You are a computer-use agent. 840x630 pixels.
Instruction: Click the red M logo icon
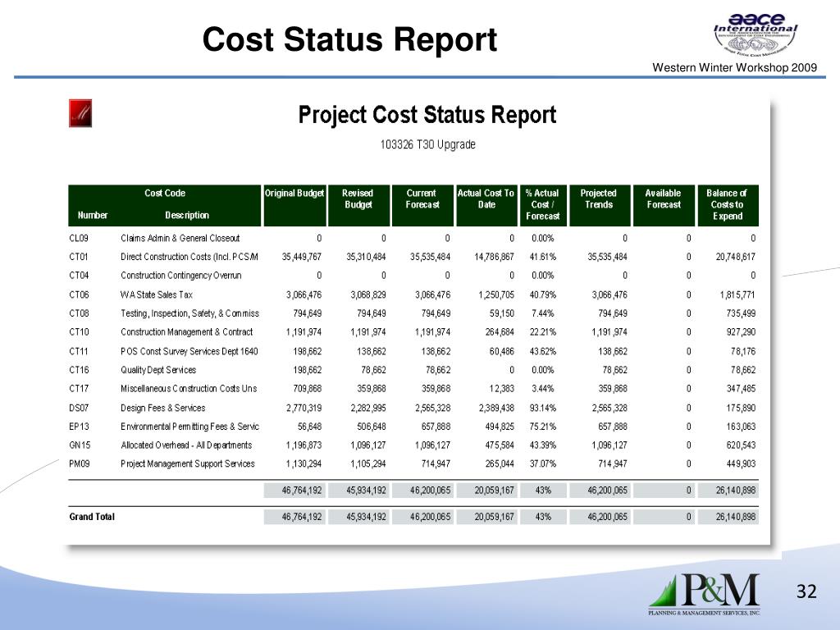coord(80,113)
